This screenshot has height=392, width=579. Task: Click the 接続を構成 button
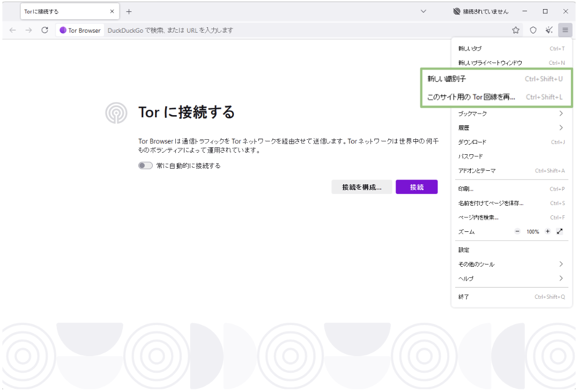(x=362, y=187)
